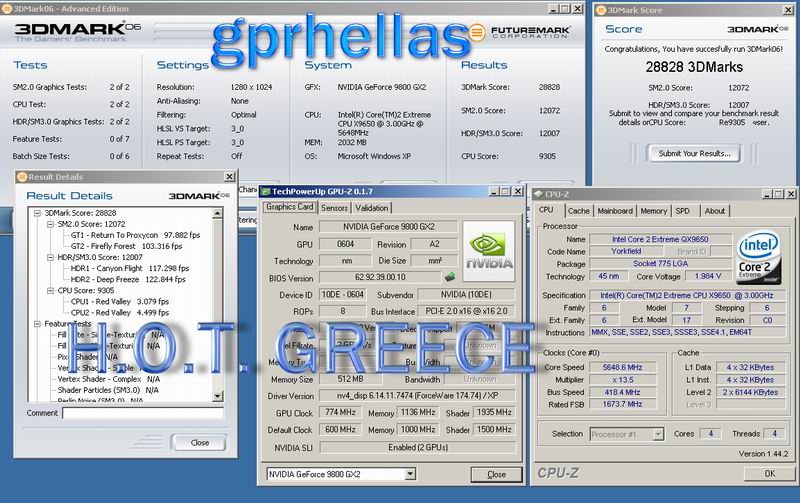Open the CPU-Z Memory tab

click(x=654, y=211)
